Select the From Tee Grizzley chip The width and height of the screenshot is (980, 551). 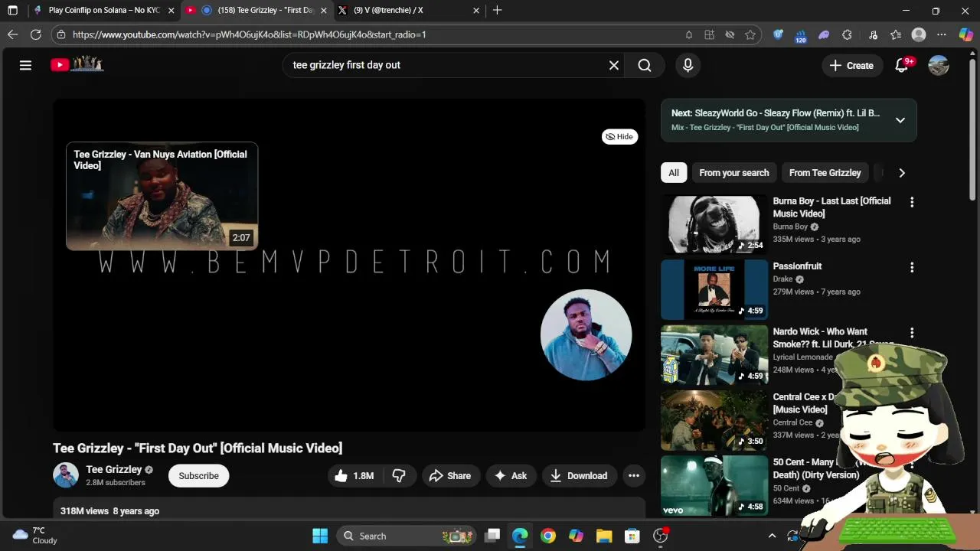[x=825, y=173]
